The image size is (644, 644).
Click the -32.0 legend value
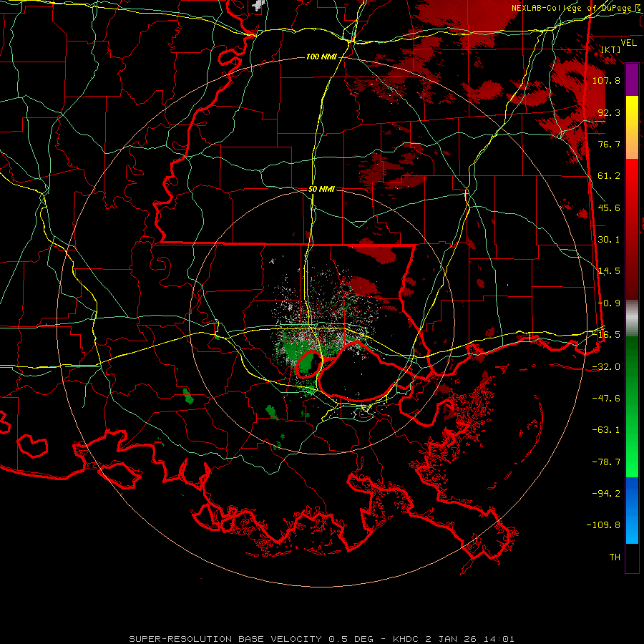click(x=606, y=367)
